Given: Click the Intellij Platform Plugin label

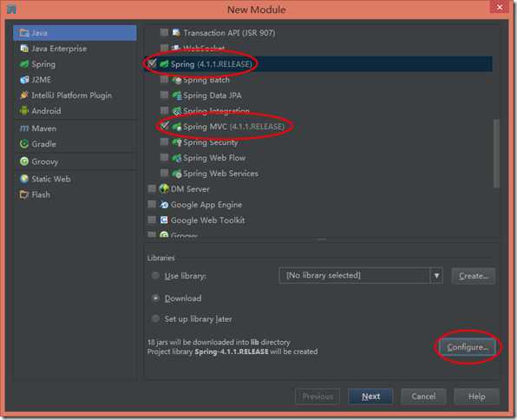Looking at the screenshot, I should [71, 95].
